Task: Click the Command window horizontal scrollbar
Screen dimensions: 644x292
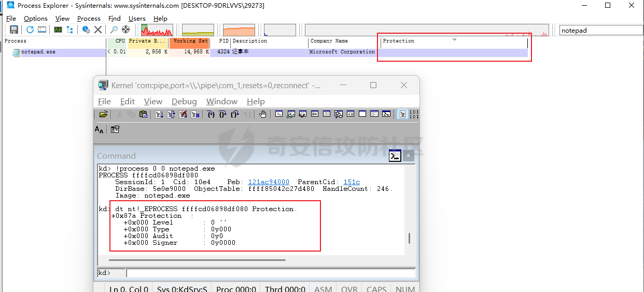Action: point(197,260)
